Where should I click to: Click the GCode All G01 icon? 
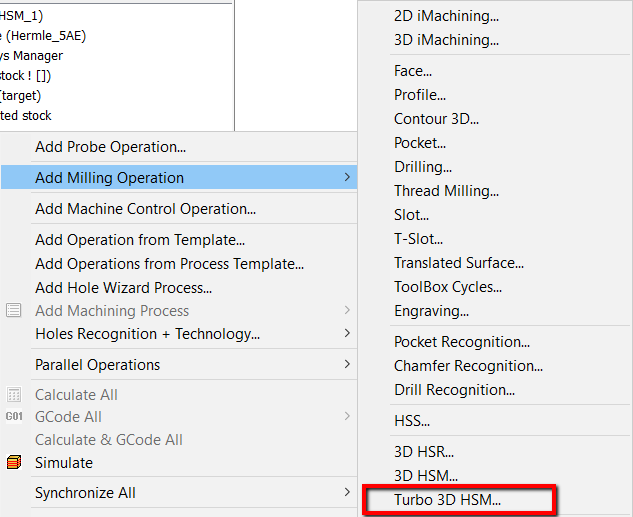tap(14, 417)
